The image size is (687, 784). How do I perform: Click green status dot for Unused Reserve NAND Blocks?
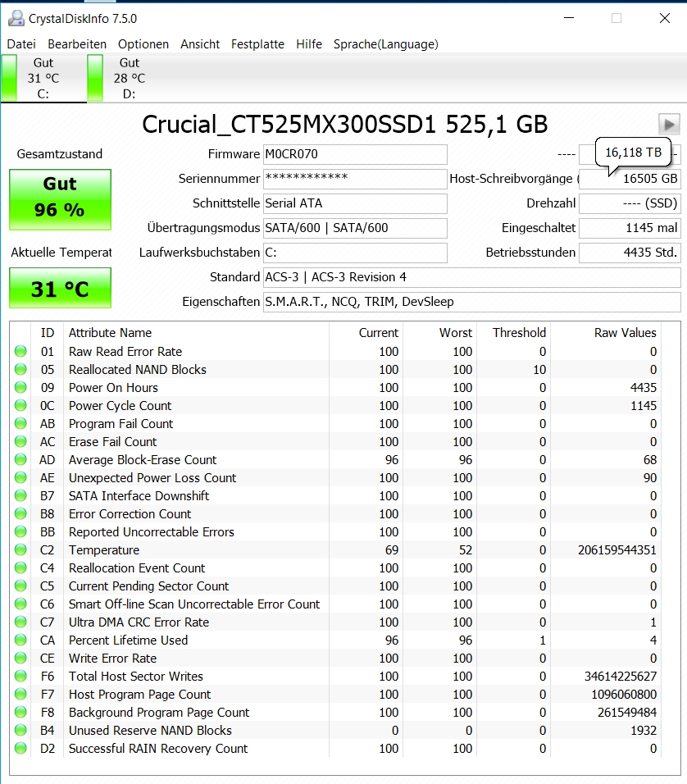pyautogui.click(x=20, y=730)
